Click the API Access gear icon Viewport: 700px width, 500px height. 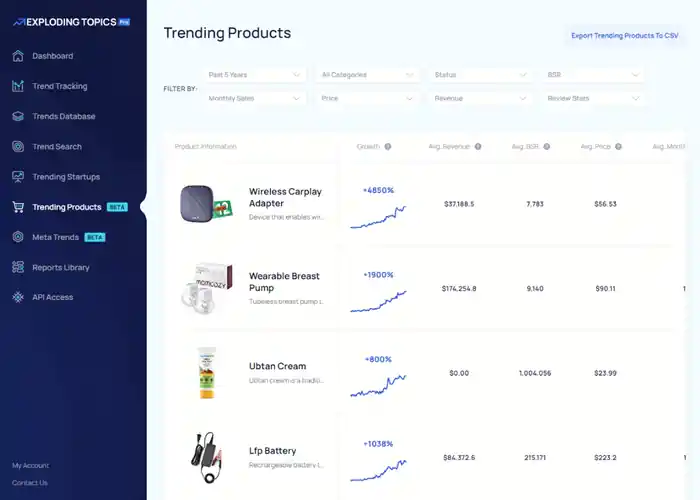(x=18, y=297)
